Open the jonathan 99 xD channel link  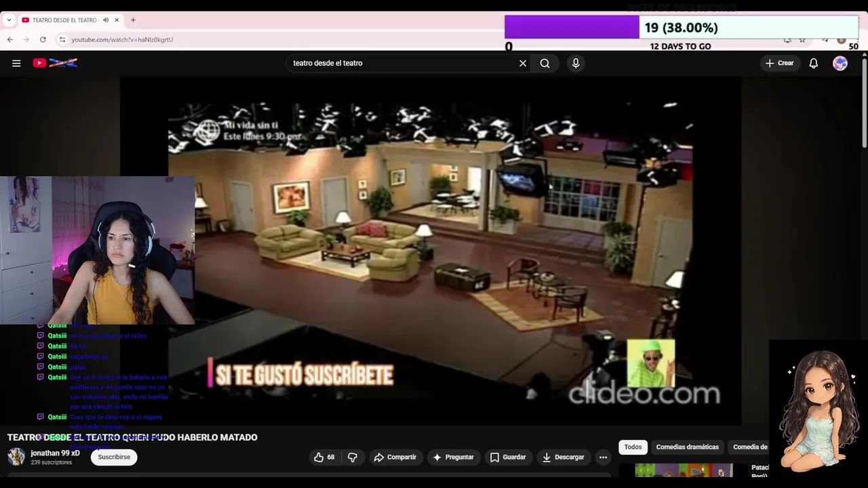point(55,453)
